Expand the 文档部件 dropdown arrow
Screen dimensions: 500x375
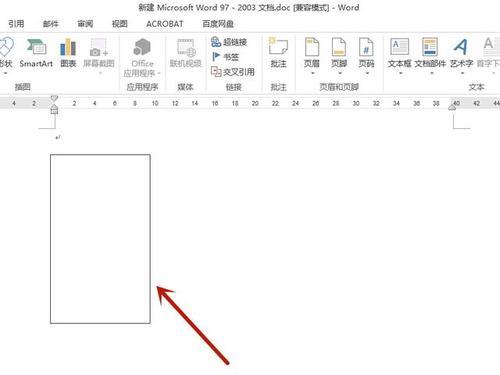pyautogui.click(x=432, y=73)
